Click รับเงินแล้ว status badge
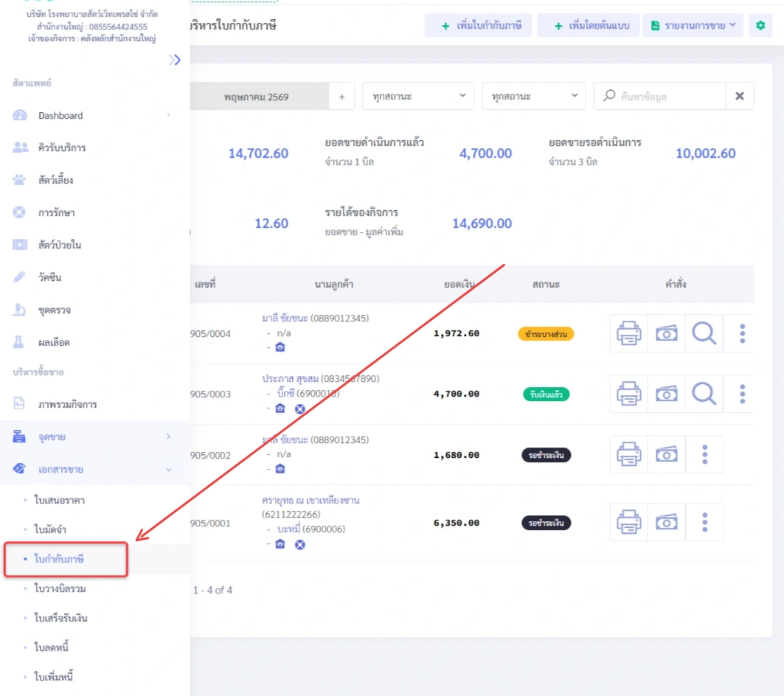 (546, 394)
